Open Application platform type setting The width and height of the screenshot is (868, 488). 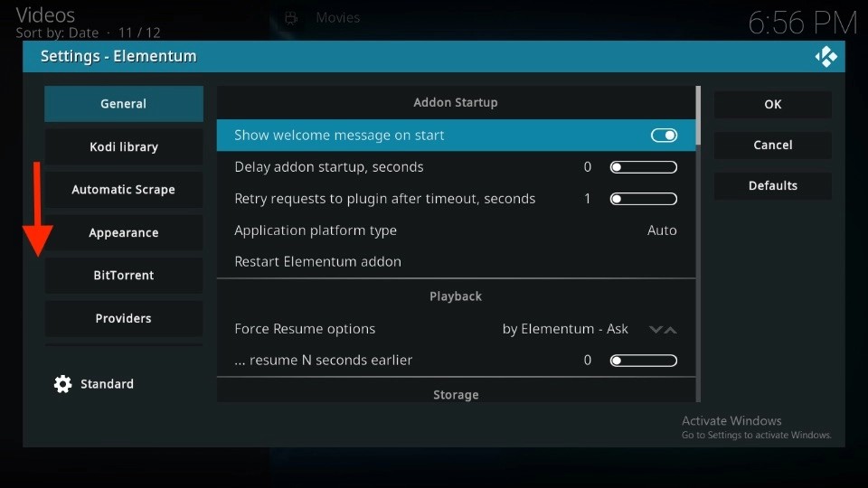coord(456,230)
